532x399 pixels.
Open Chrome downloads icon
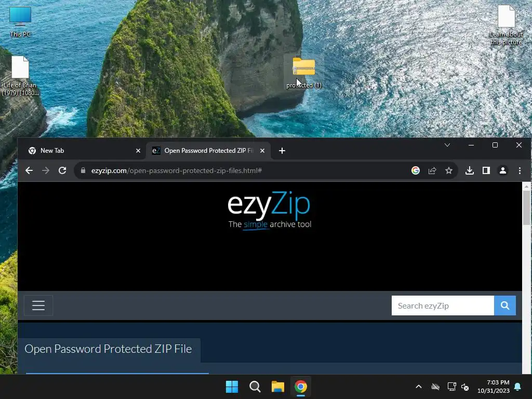pyautogui.click(x=470, y=170)
